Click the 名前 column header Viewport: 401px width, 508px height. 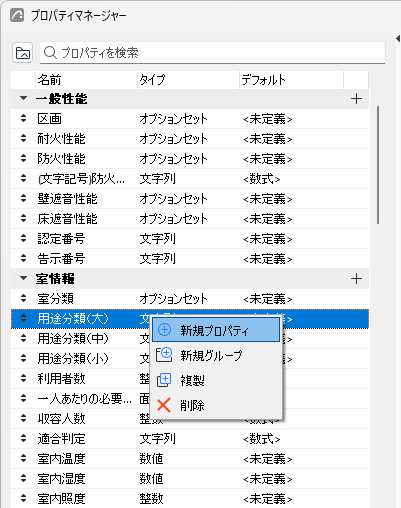pyautogui.click(x=86, y=80)
